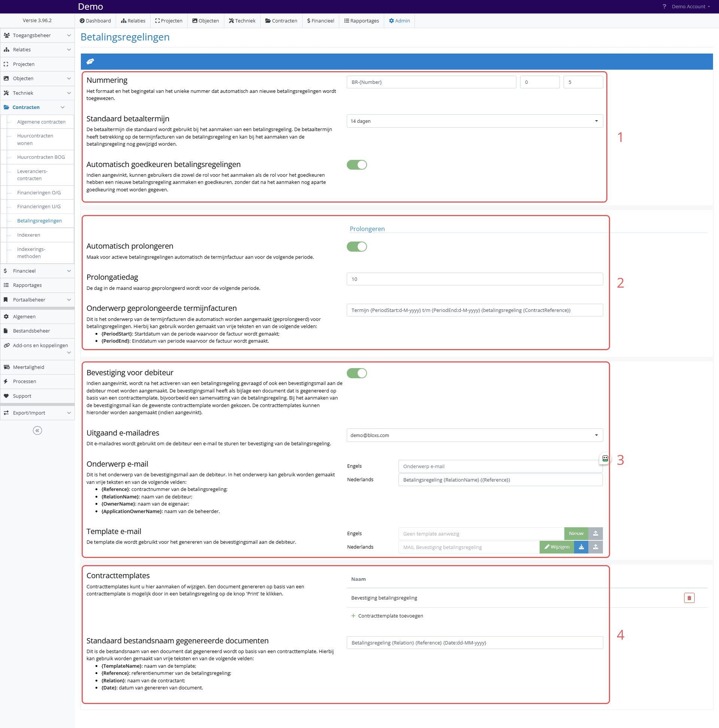719x728 pixels.
Task: Disable Automatisch prolongeren switch
Action: (x=357, y=246)
